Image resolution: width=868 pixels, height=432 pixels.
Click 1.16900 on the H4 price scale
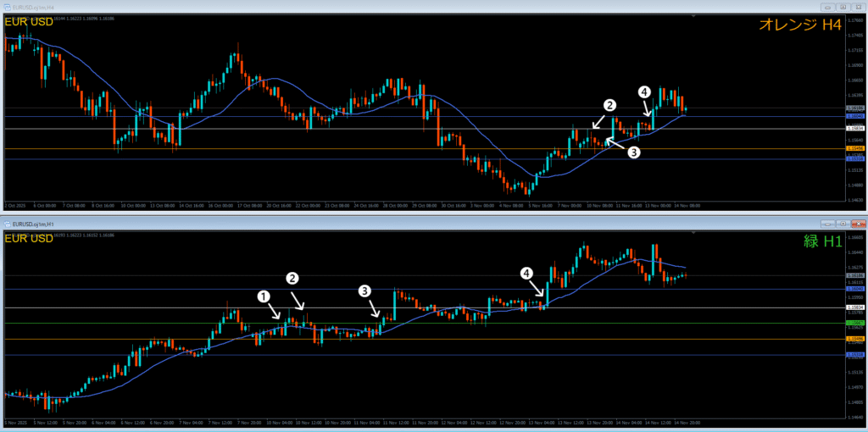point(854,64)
